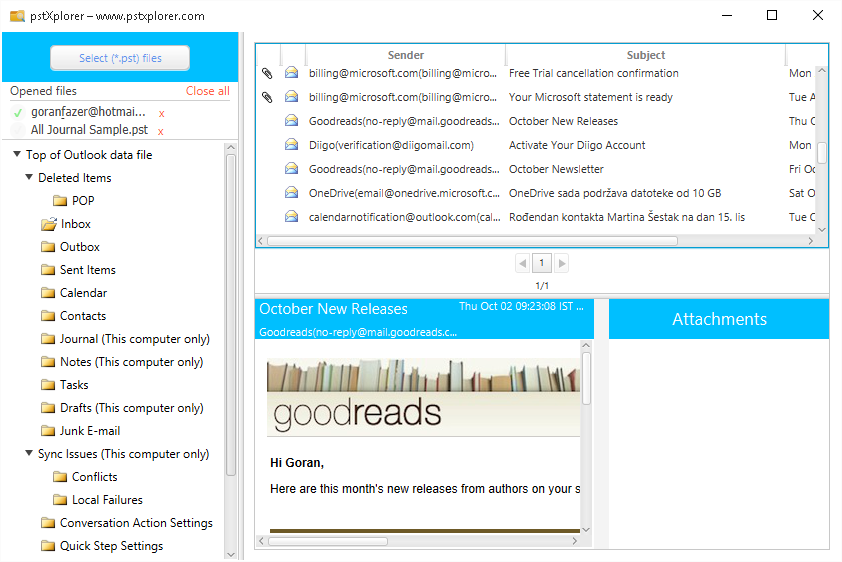This screenshot has width=842, height=562.
Task: Open the Junk E-mail folder icon
Action: click(48, 431)
